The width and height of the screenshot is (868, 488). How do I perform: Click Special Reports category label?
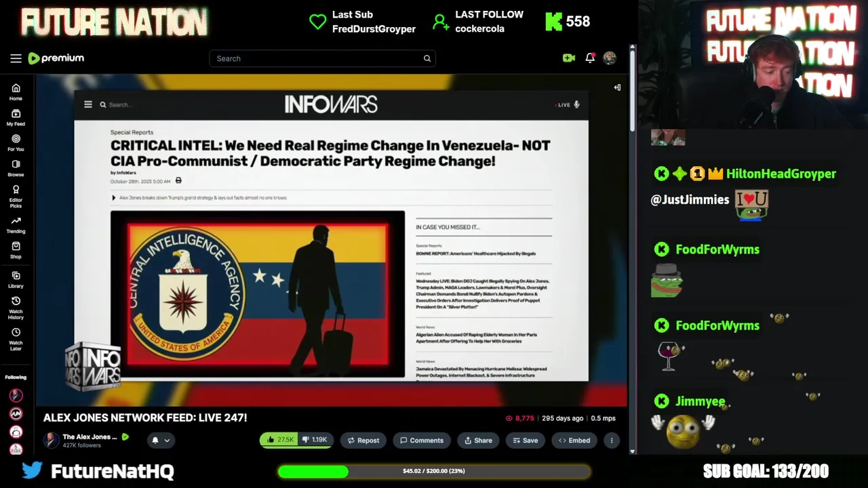tap(132, 132)
